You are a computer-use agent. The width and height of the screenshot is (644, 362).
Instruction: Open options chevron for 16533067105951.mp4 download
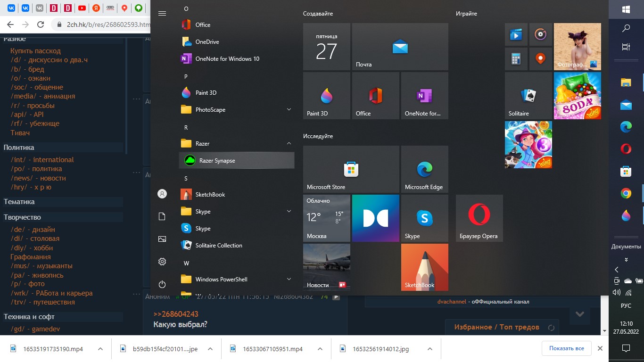tap(320, 349)
